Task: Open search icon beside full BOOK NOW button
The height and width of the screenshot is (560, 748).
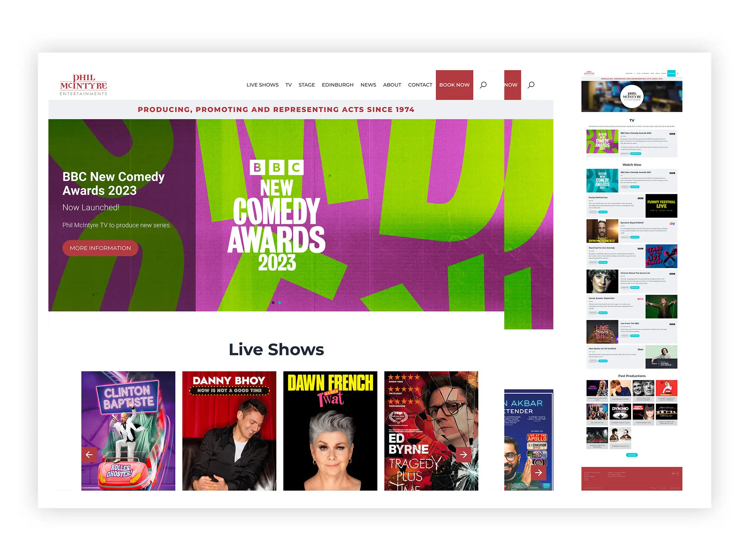Action: 483,85
